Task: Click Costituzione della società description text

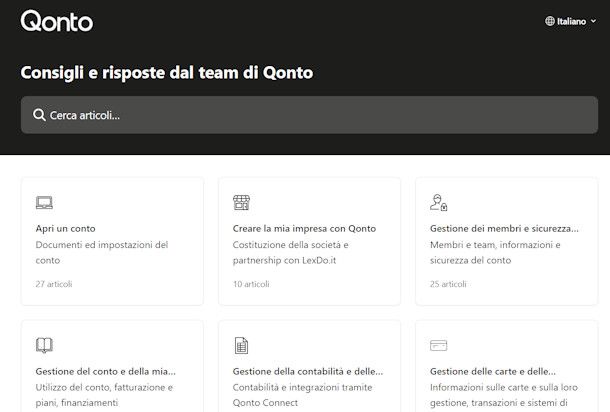Action: tap(291, 252)
